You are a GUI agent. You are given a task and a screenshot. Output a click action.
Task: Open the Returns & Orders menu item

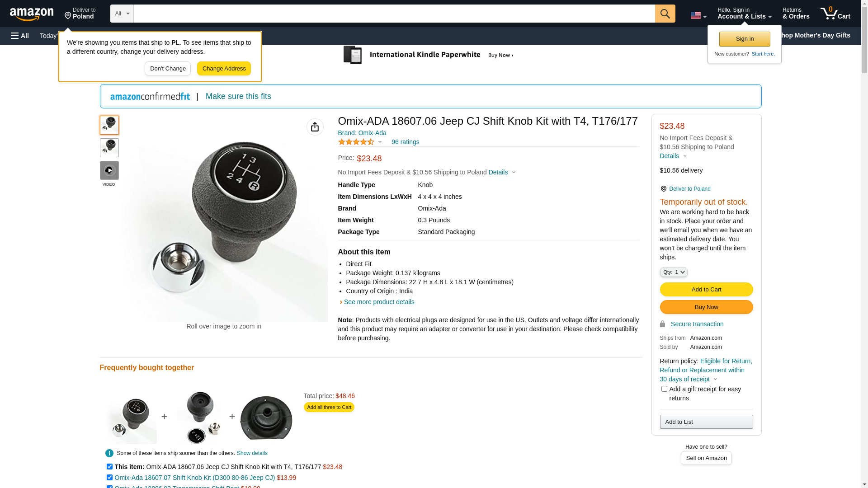click(x=796, y=14)
